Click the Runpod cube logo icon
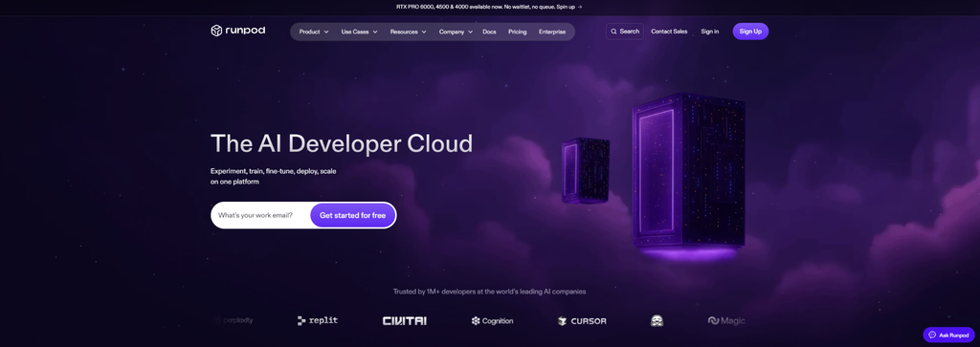 (x=216, y=31)
